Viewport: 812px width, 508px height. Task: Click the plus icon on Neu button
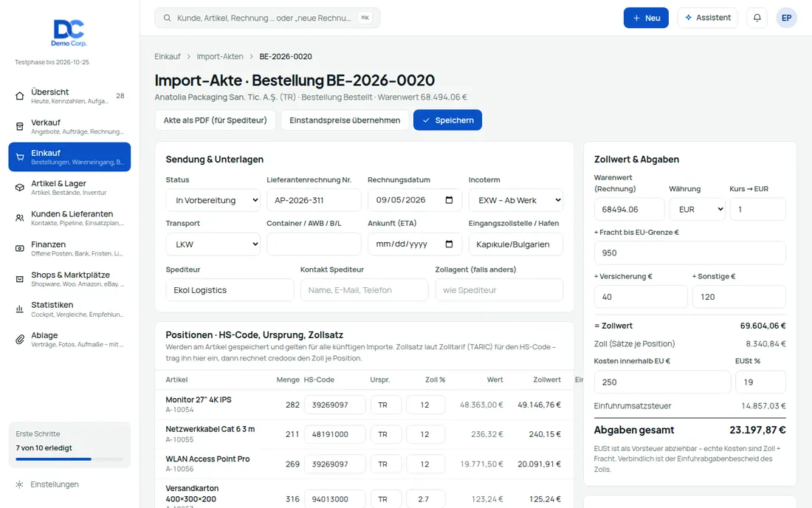[x=636, y=18]
